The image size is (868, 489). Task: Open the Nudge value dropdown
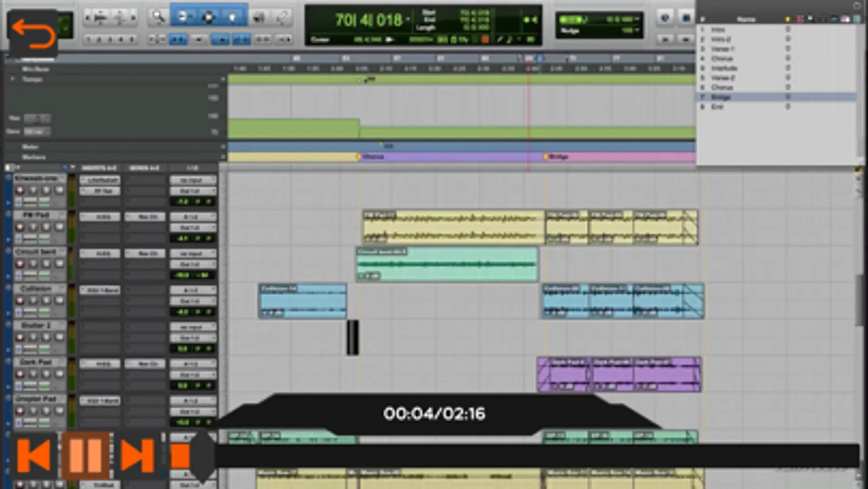pyautogui.click(x=636, y=30)
